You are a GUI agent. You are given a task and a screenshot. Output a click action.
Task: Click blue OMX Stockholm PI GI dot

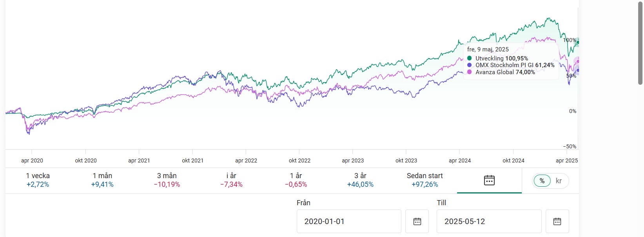tap(470, 65)
